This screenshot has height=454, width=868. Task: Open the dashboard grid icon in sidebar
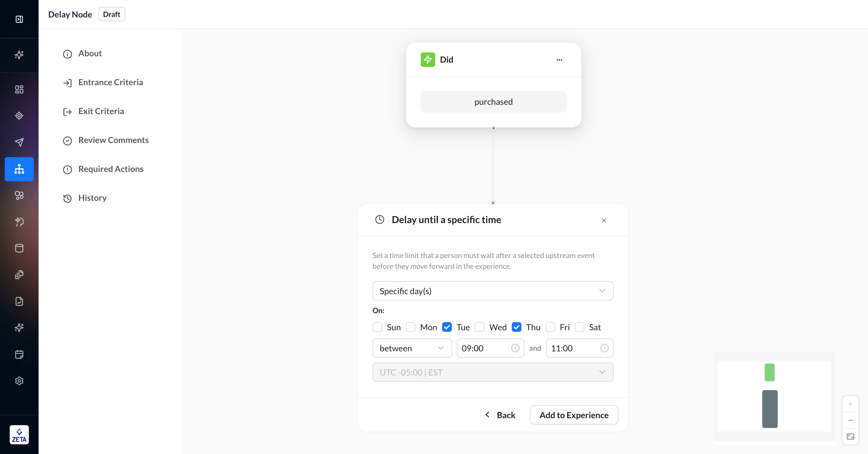click(x=19, y=89)
